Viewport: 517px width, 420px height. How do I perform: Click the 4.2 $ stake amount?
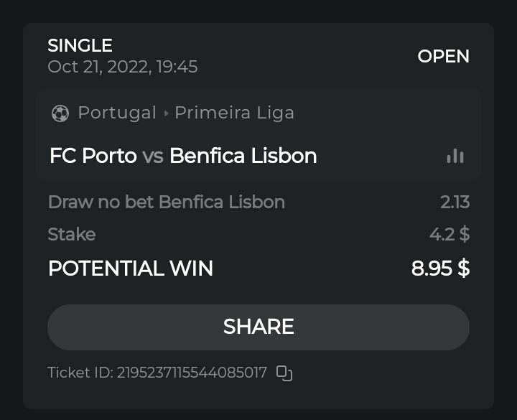coord(449,234)
